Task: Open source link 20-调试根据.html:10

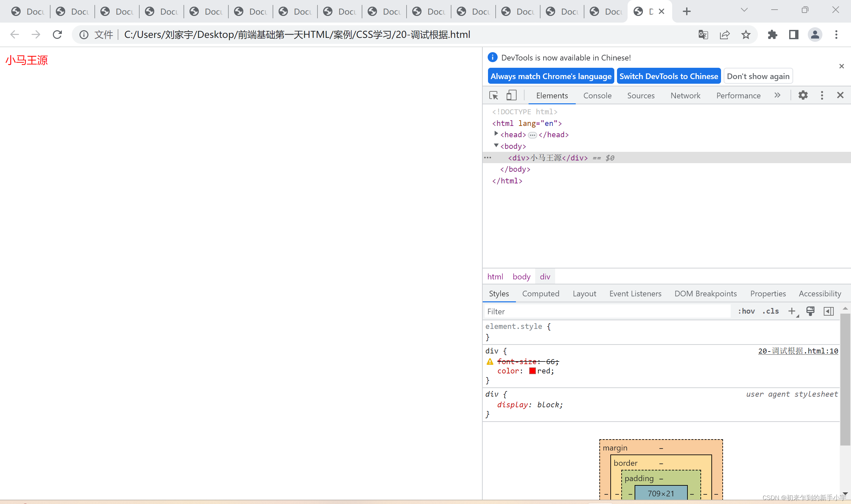Action: coord(797,351)
